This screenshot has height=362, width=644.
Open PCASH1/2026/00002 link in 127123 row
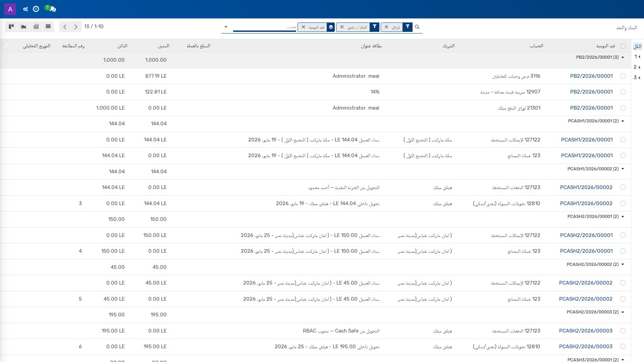[x=586, y=187]
